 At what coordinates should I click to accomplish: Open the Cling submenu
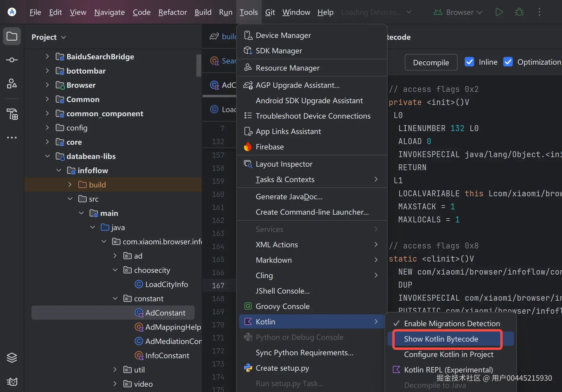click(312, 275)
